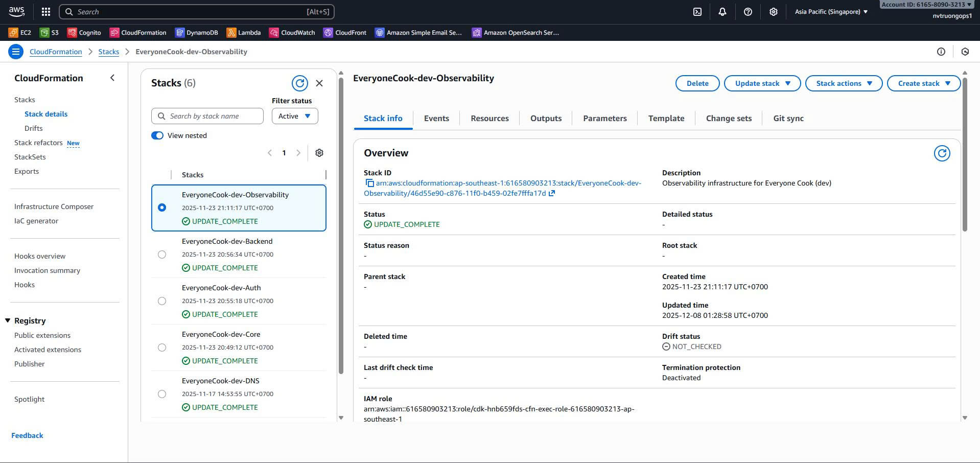Switch to the Parameters tab
The width and height of the screenshot is (980, 463).
[x=604, y=118]
